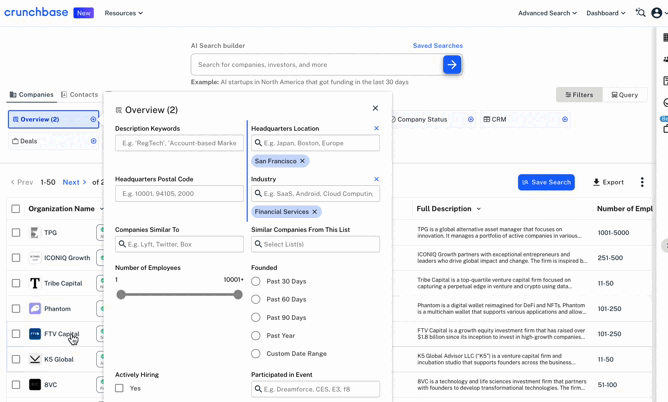
Task: Open the search tool icon beside Dashboard
Action: (x=640, y=13)
